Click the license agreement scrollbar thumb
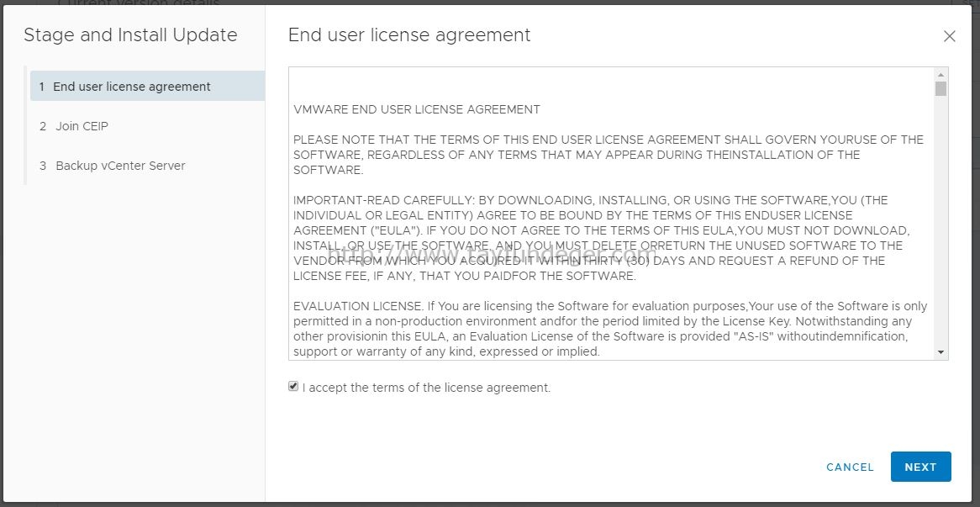Image resolution: width=980 pixels, height=507 pixels. coord(940,89)
